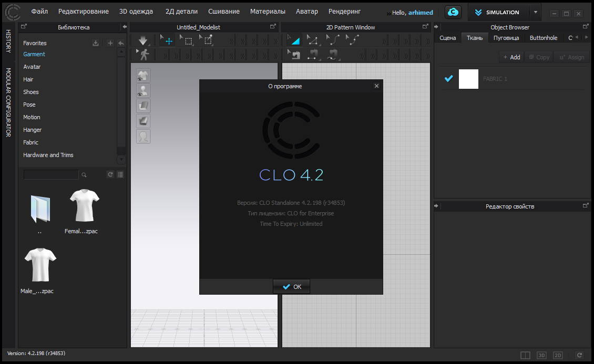Select the Edit Curvature tool
The height and width of the screenshot is (364, 594).
click(333, 40)
